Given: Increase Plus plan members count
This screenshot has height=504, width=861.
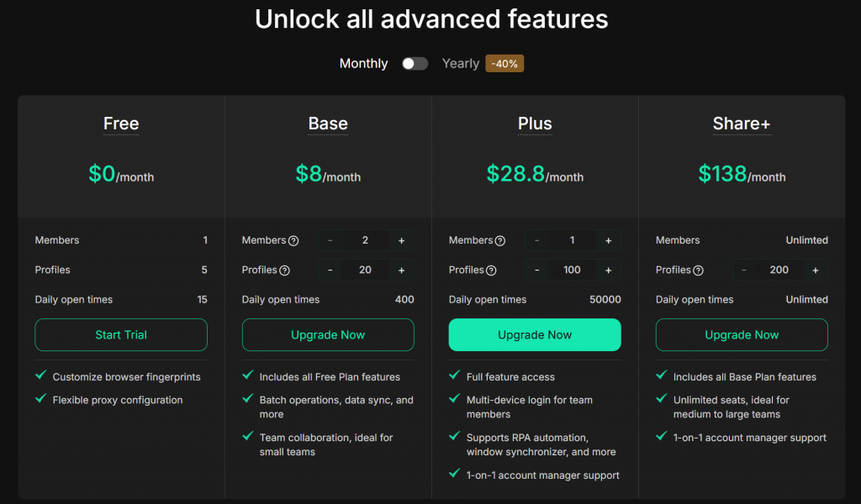Looking at the screenshot, I should coord(608,241).
